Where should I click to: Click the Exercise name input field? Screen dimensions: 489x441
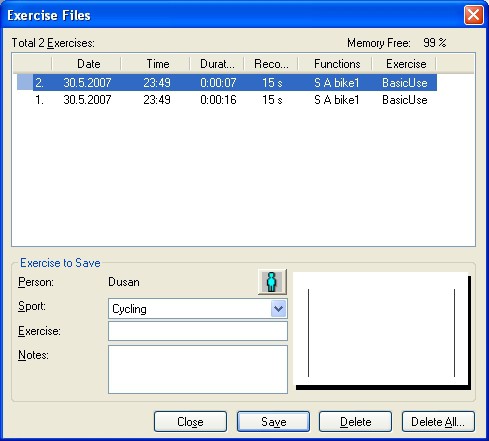click(x=198, y=331)
